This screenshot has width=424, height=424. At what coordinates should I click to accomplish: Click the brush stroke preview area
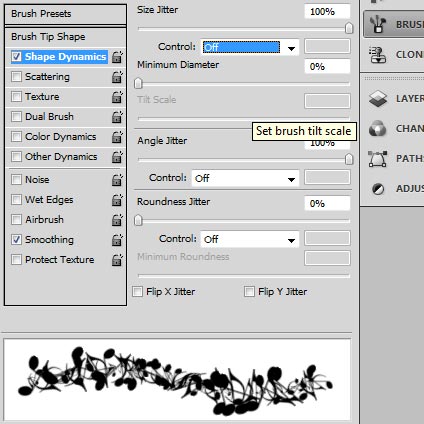177,380
